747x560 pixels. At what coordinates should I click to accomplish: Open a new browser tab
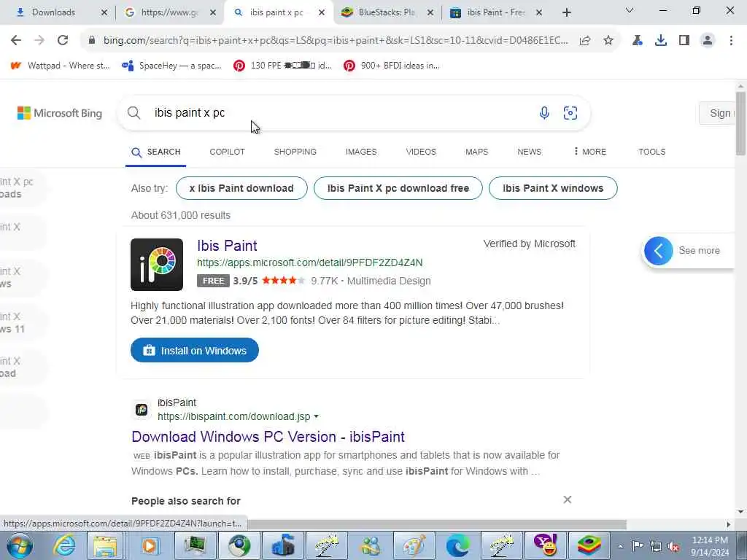pos(566,12)
